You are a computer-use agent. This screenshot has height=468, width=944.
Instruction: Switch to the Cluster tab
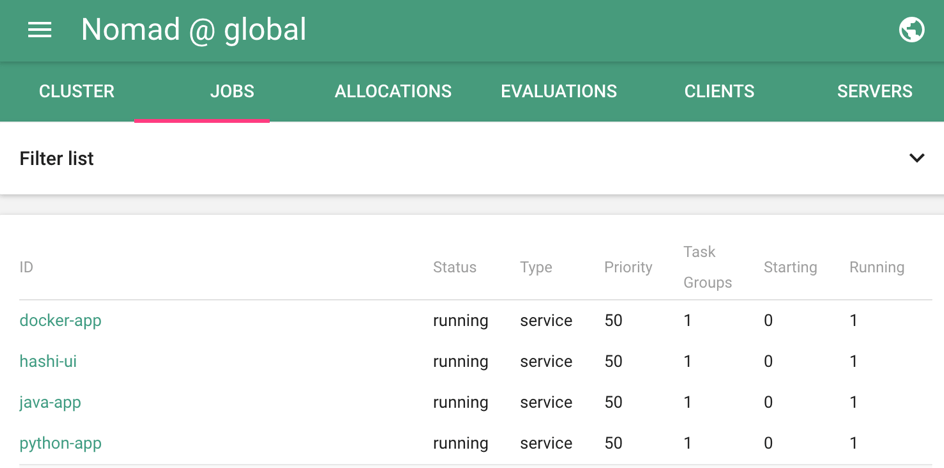(x=77, y=92)
